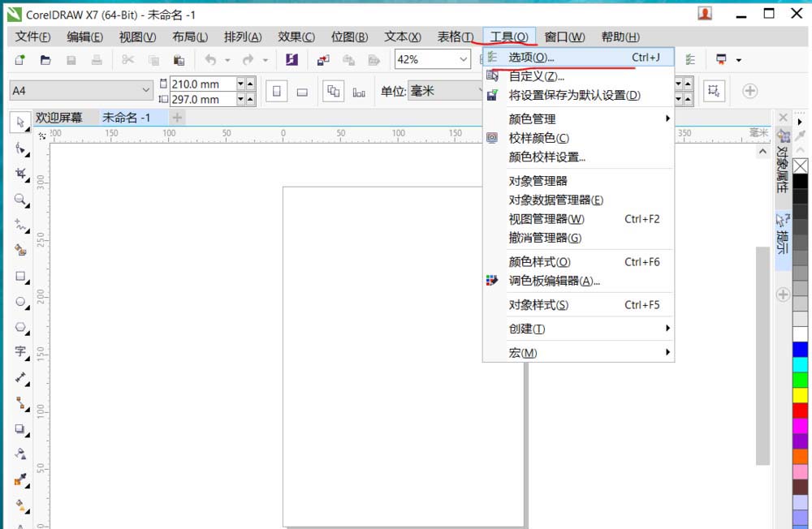Open the redo history dropdown arrow
The height and width of the screenshot is (529, 812).
[266, 60]
